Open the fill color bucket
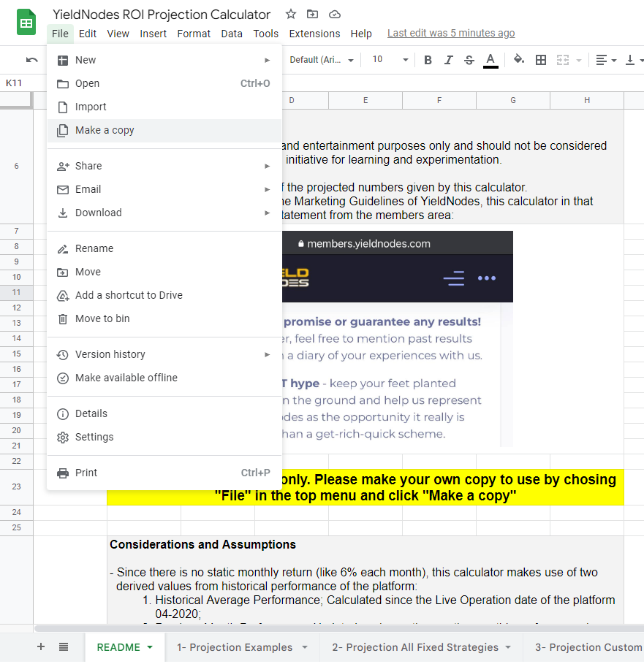The width and height of the screenshot is (644, 664). 518,59
